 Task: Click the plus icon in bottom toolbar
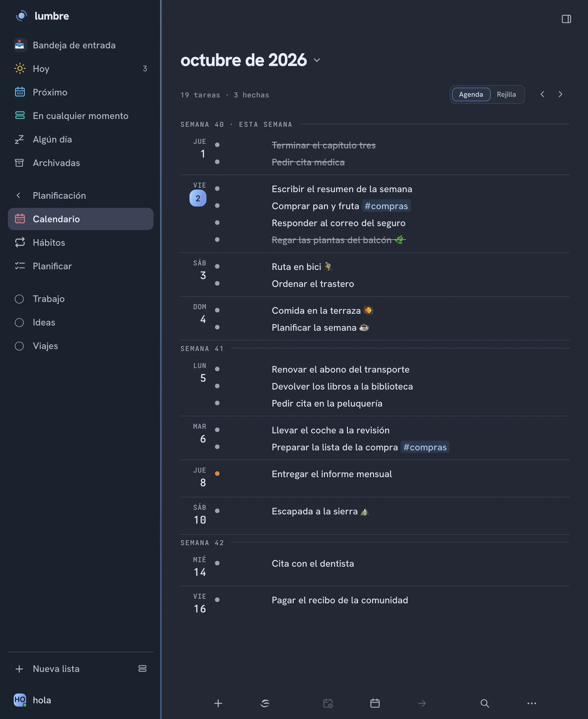(x=218, y=703)
